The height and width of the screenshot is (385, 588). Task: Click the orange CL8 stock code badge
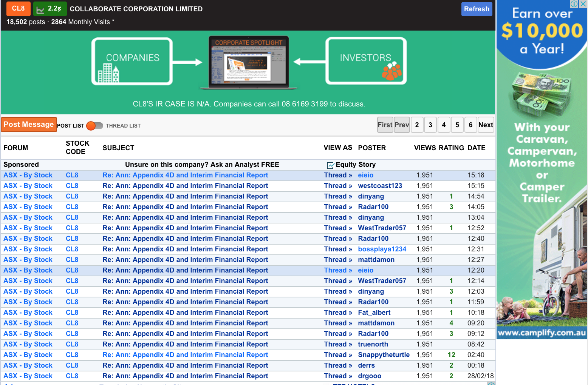click(x=19, y=9)
